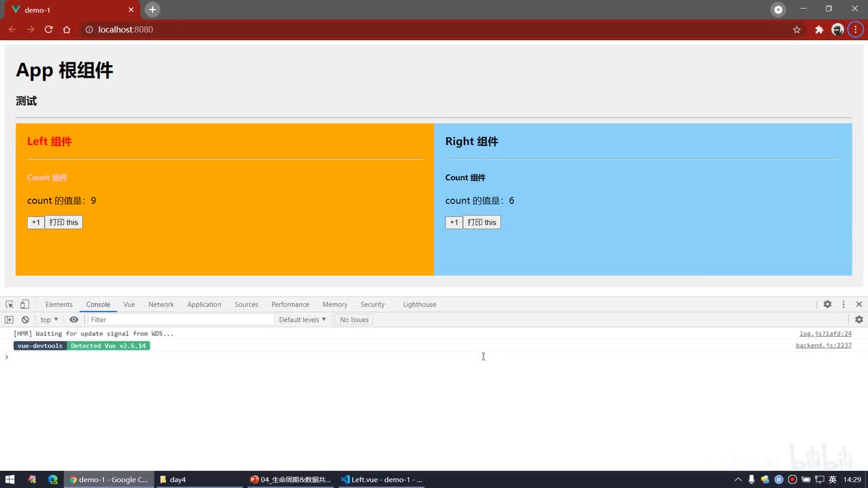Close the demo-1 browser tab
This screenshot has height=488, width=868.
pos(132,10)
